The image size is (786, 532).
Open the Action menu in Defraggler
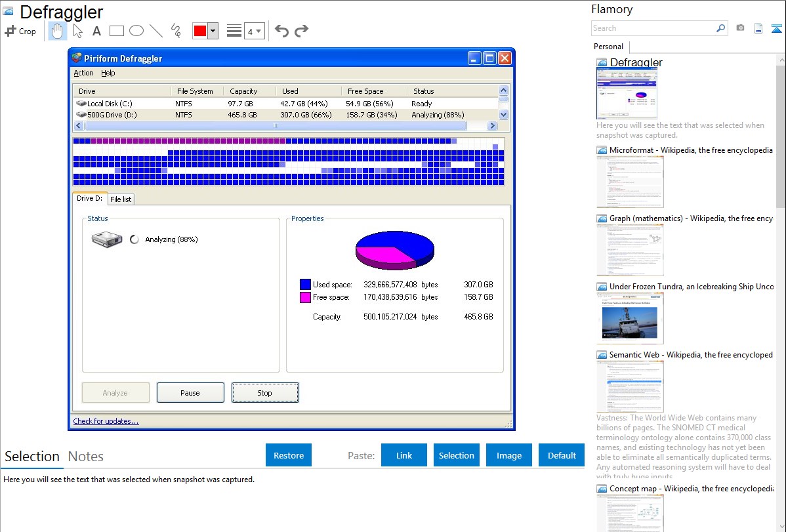83,73
